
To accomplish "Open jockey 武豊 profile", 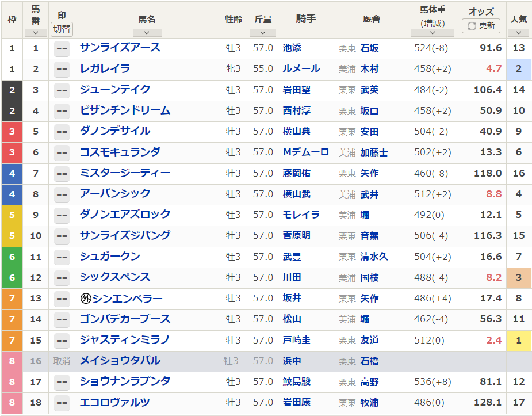I will point(292,257).
